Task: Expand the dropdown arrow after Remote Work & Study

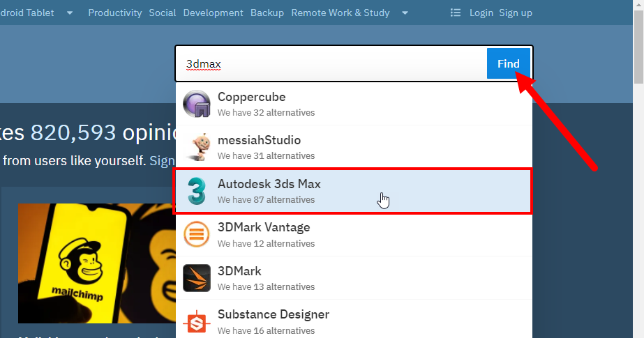Action: 405,13
